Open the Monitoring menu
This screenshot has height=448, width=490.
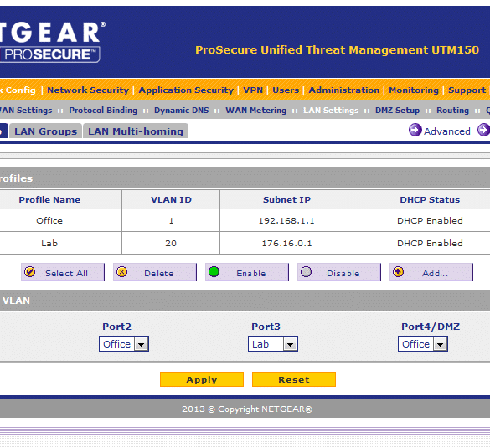click(414, 90)
